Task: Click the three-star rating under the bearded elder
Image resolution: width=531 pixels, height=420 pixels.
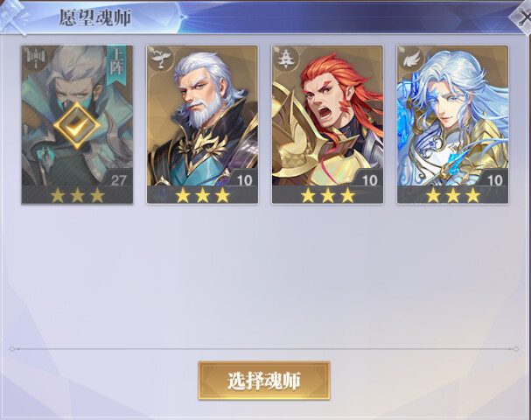Action: pyautogui.click(x=202, y=195)
